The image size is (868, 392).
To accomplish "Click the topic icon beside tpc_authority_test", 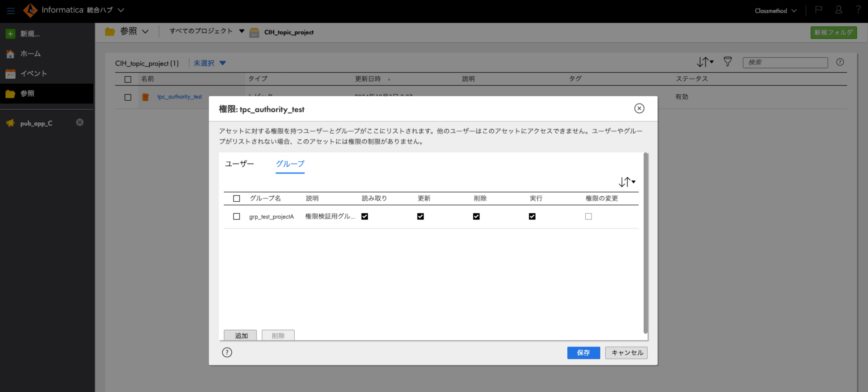I will click(145, 97).
